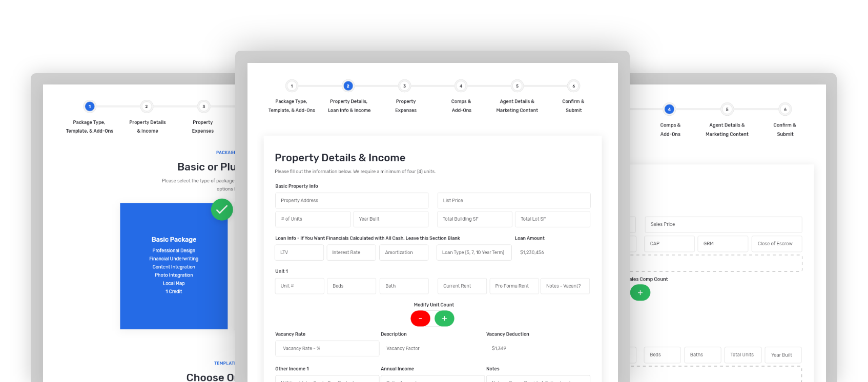Image resolution: width=868 pixels, height=382 pixels.
Task: Click the green plus Sales Comp Count button in right window
Action: coord(640,293)
